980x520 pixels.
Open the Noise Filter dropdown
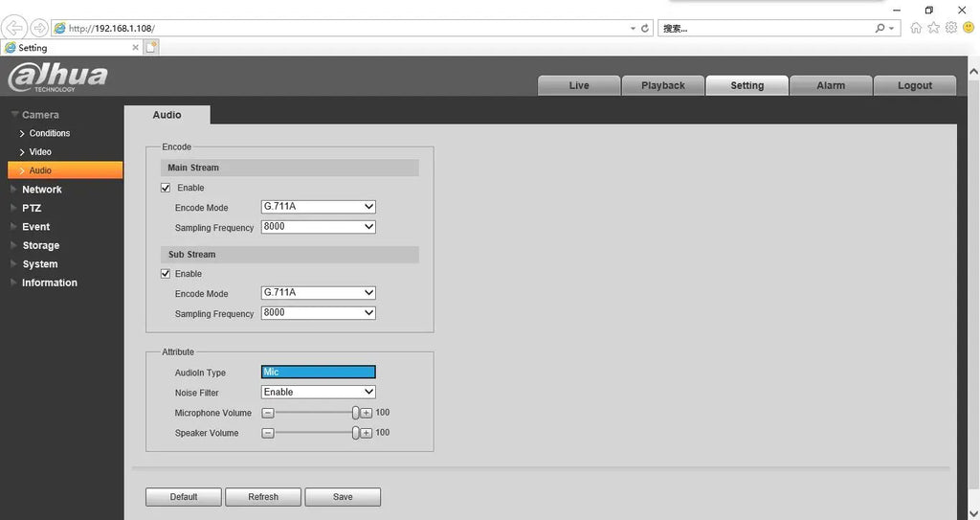click(318, 392)
